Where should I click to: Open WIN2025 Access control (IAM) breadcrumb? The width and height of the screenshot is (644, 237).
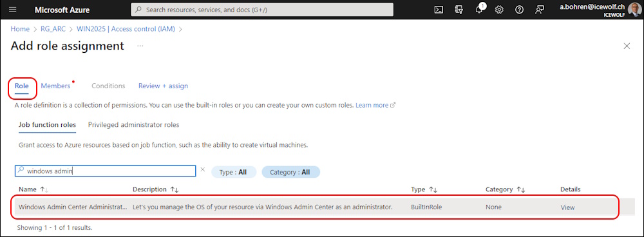tap(126, 29)
